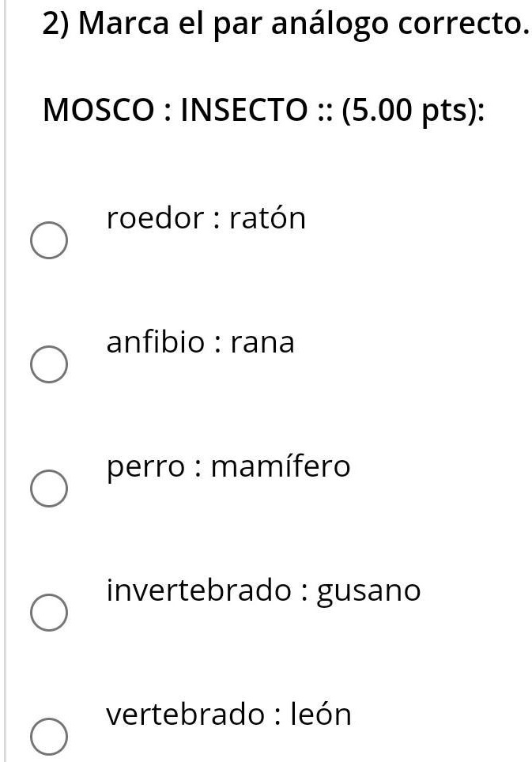Click the word 'MOSCO' in the prompt

[x=97, y=111]
